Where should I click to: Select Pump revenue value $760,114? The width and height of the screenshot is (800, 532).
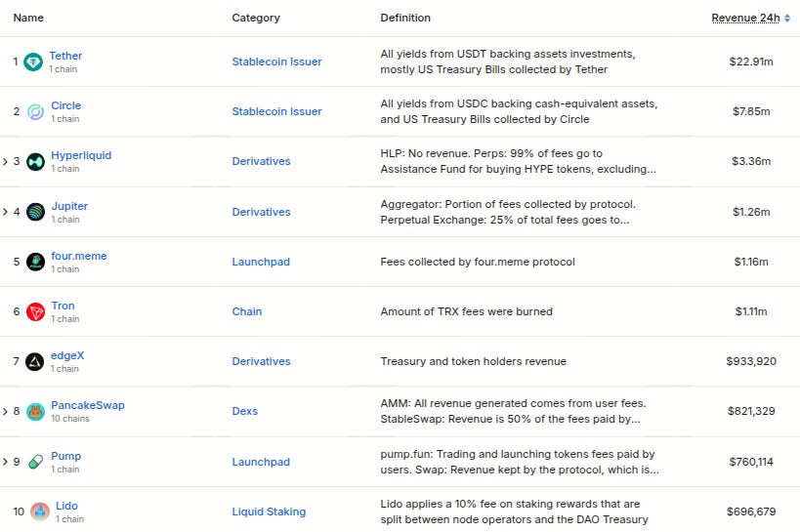click(751, 462)
